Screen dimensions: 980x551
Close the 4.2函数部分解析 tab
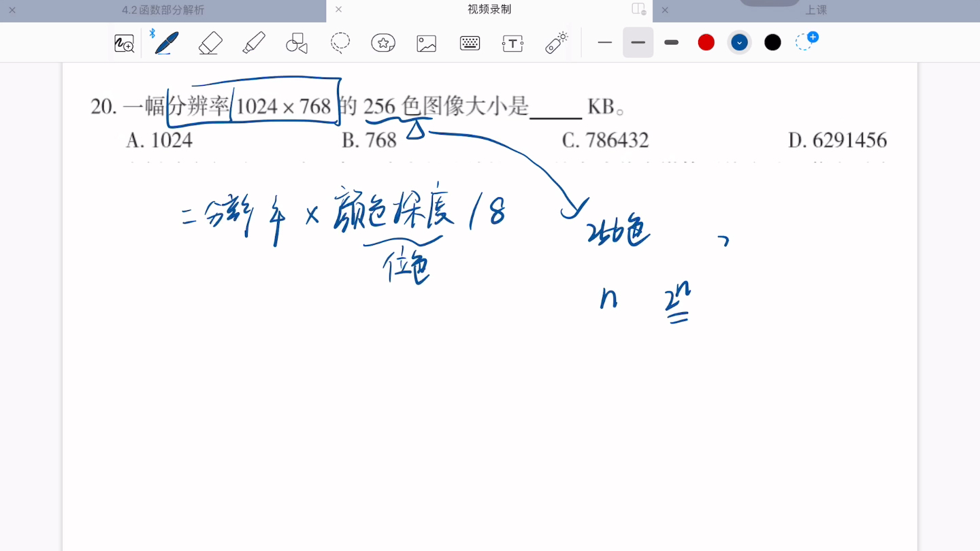(x=12, y=10)
